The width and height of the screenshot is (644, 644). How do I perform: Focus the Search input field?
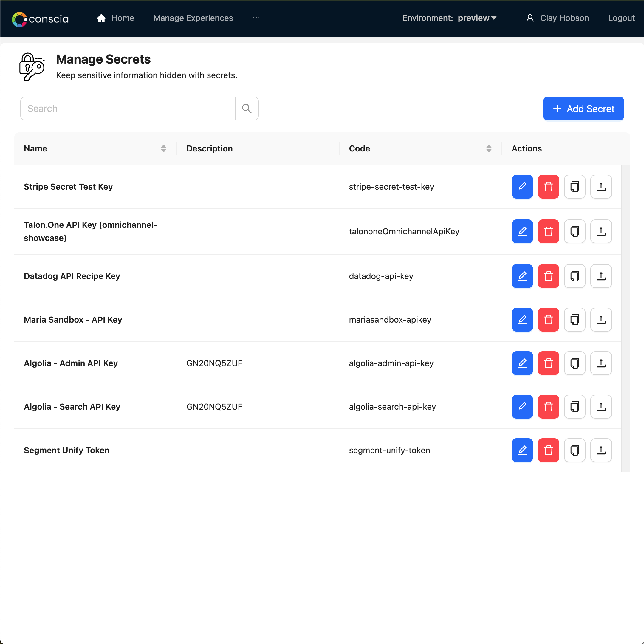tap(128, 108)
